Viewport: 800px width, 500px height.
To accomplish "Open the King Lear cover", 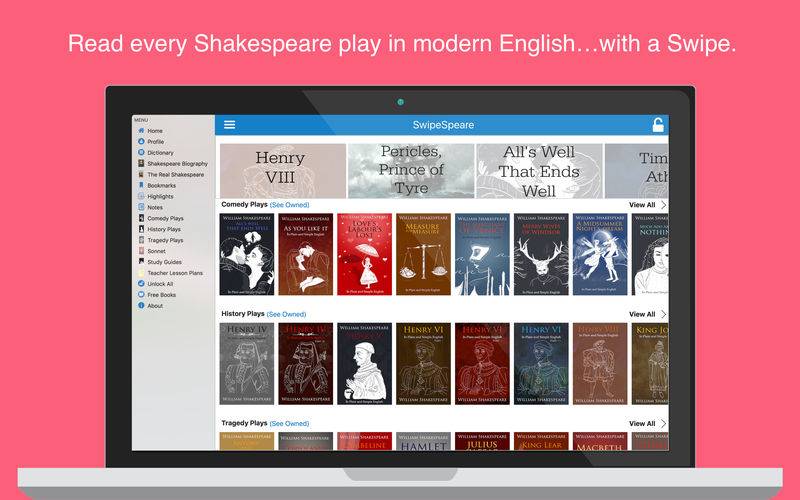I will (541, 441).
